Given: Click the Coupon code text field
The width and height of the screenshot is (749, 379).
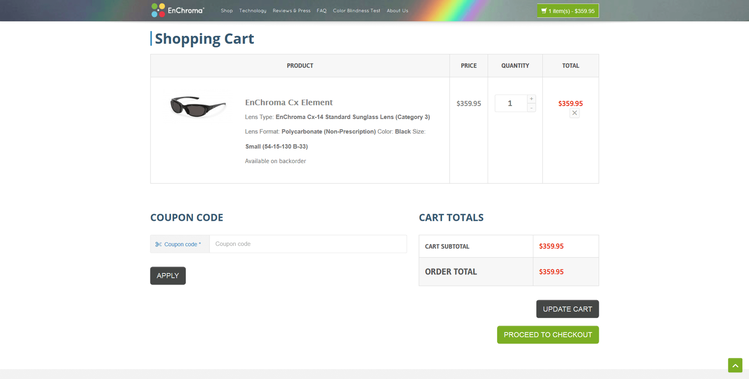Looking at the screenshot, I should click(308, 244).
